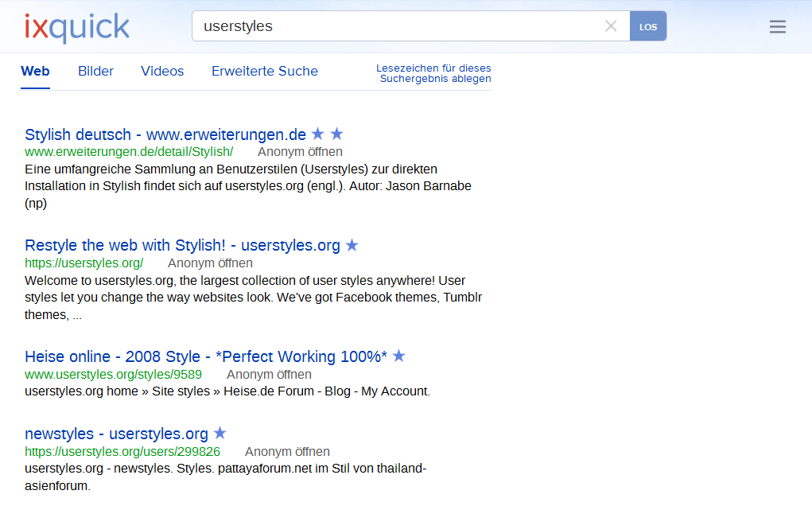Click the snippet 'userstyles.org - newstyles. Styles.'

[x=226, y=477]
